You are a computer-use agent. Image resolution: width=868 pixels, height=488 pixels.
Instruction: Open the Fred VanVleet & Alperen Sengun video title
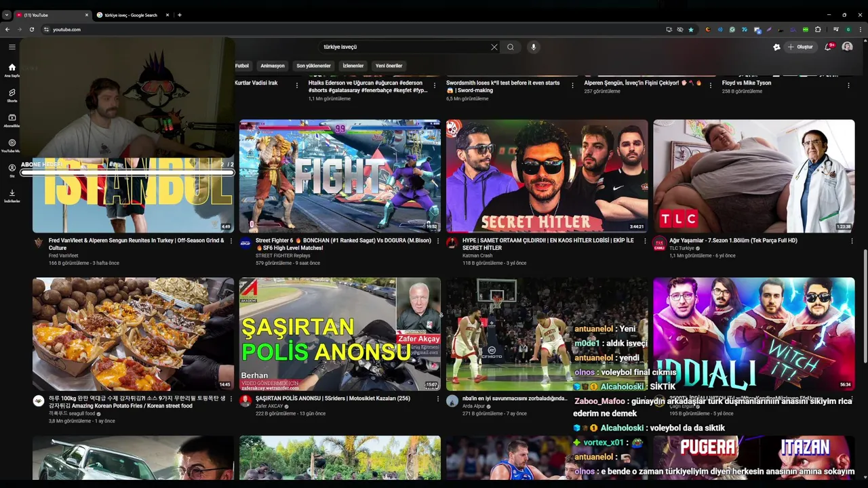pos(136,244)
